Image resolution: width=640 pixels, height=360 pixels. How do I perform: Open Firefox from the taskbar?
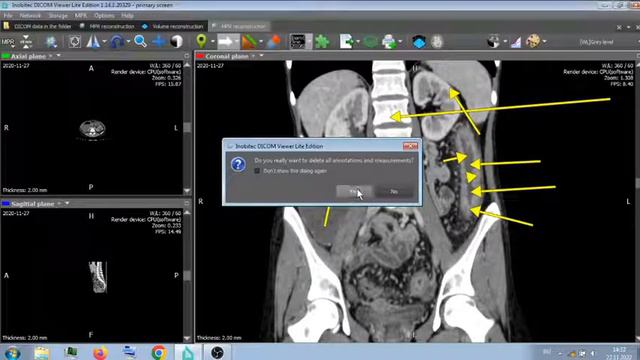pyautogui.click(x=100, y=352)
